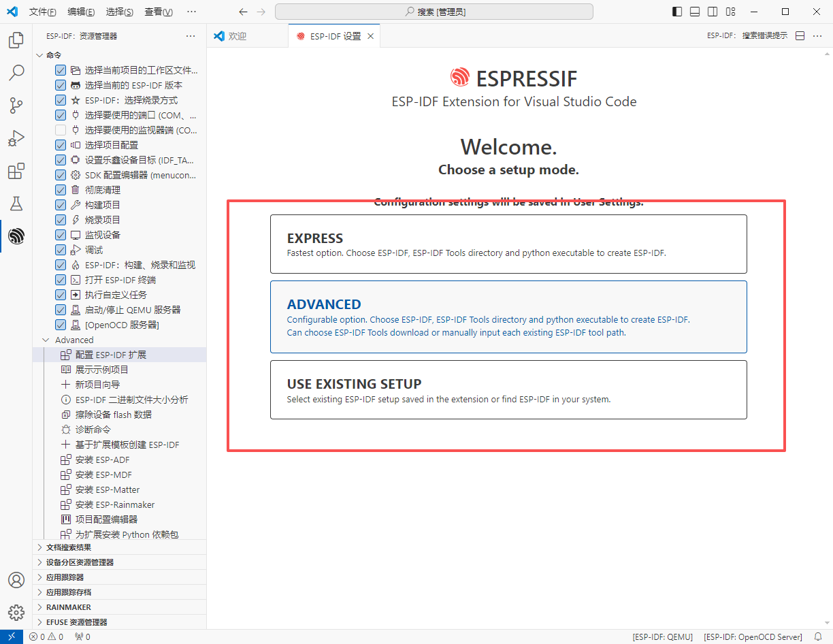Toggle checkbox for 烧录项目
Image resolution: width=833 pixels, height=644 pixels.
(61, 220)
